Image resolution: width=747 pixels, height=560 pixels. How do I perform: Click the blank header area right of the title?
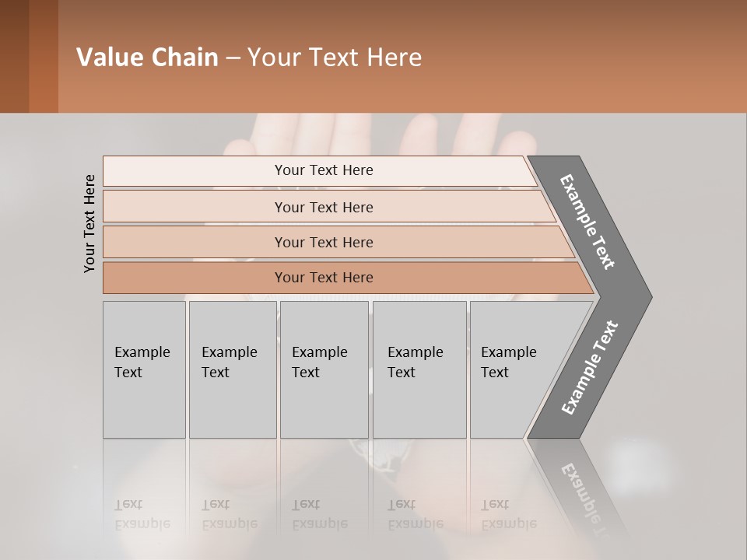584,58
